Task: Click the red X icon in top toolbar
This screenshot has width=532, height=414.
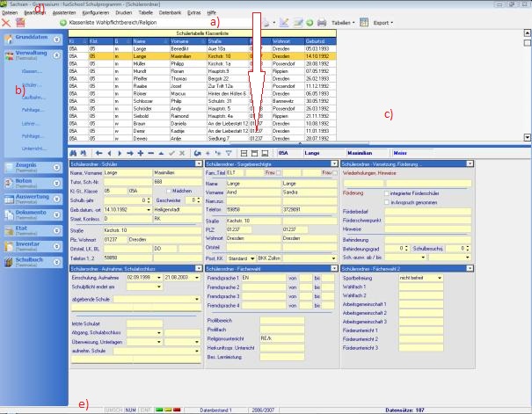Action: pos(6,23)
